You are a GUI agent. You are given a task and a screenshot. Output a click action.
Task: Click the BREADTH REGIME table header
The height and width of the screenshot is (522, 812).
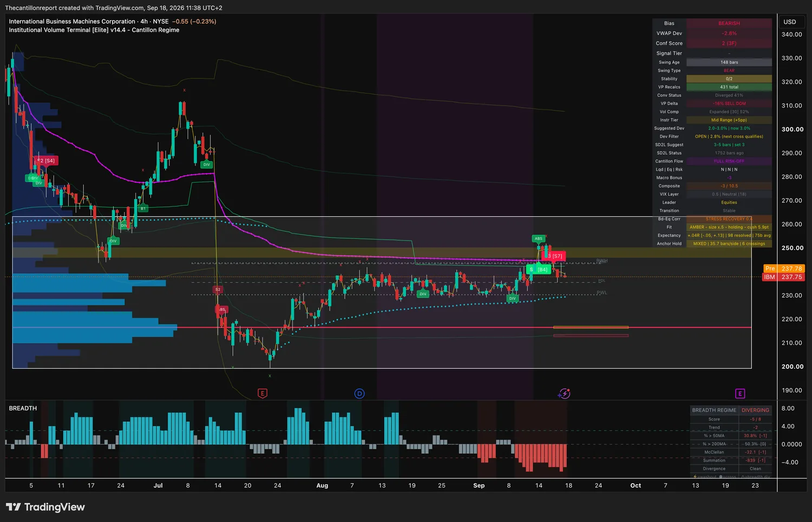point(714,410)
